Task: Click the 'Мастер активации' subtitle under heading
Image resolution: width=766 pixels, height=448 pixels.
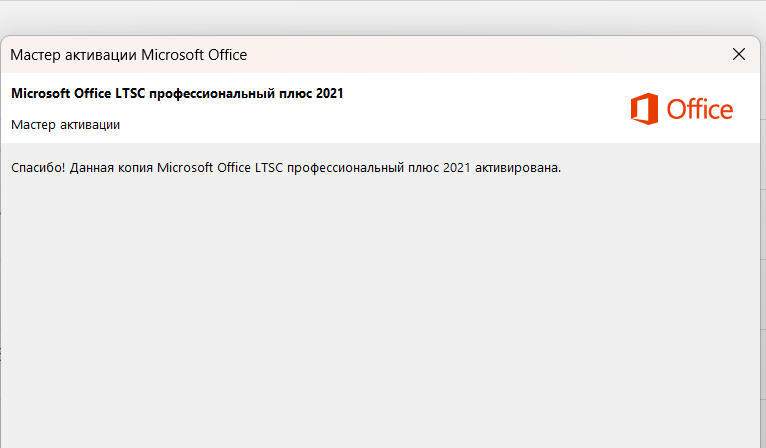Action: [66, 125]
